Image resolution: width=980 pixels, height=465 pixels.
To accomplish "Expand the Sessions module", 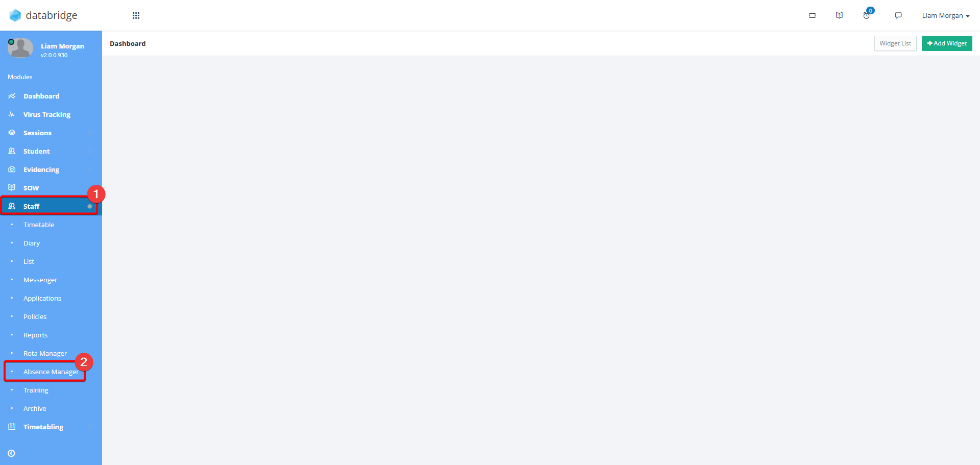I will (x=51, y=133).
